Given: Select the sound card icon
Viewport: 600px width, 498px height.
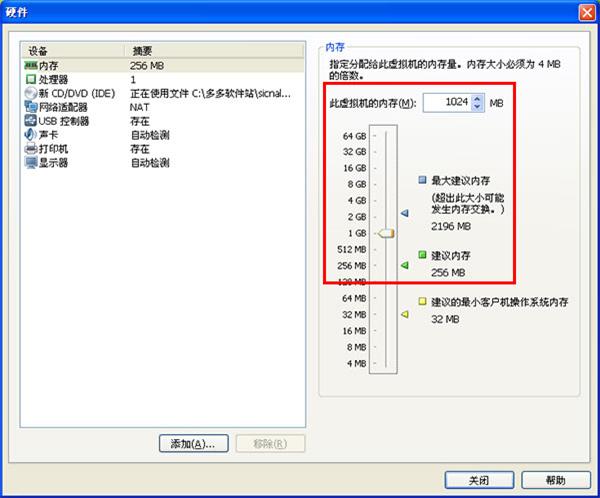Looking at the screenshot, I should [30, 134].
